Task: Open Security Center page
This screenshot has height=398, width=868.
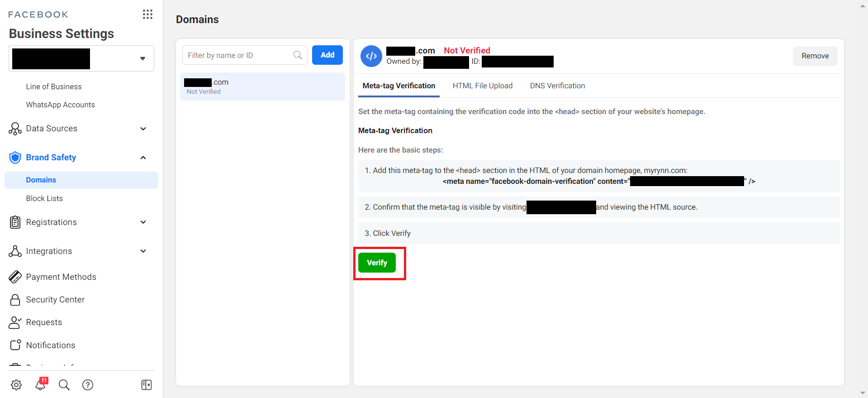Action: [x=55, y=299]
